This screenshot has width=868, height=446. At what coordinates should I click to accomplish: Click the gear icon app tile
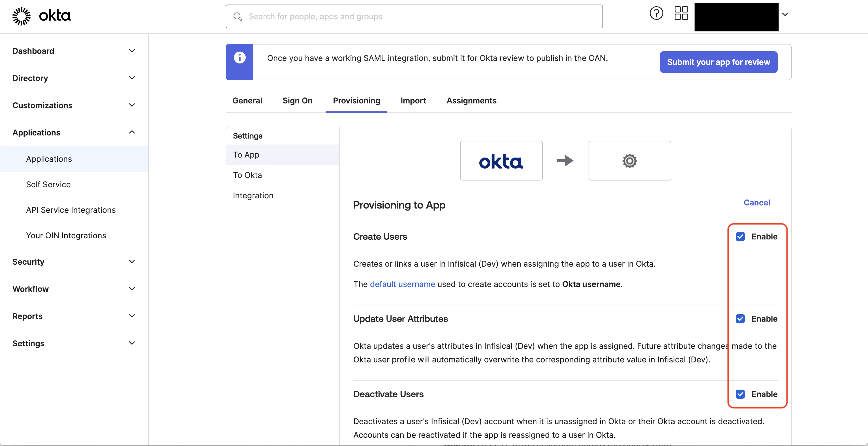629,161
